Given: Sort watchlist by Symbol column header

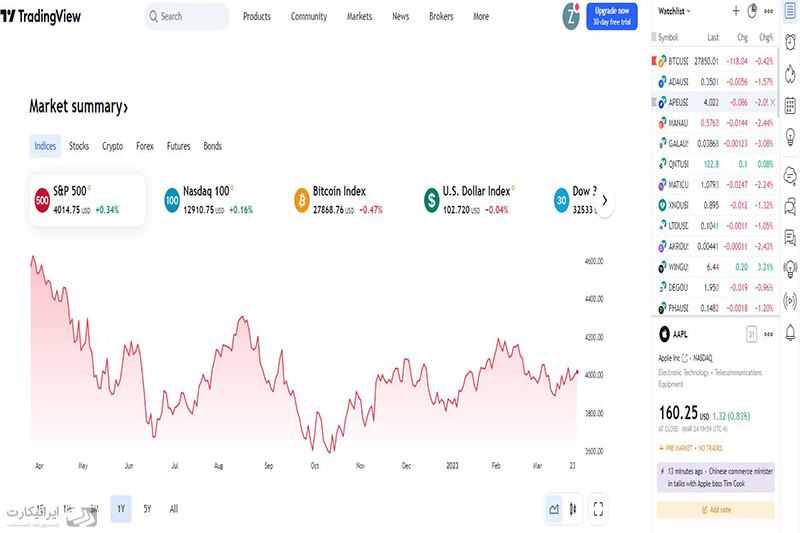Looking at the screenshot, I should 667,37.
